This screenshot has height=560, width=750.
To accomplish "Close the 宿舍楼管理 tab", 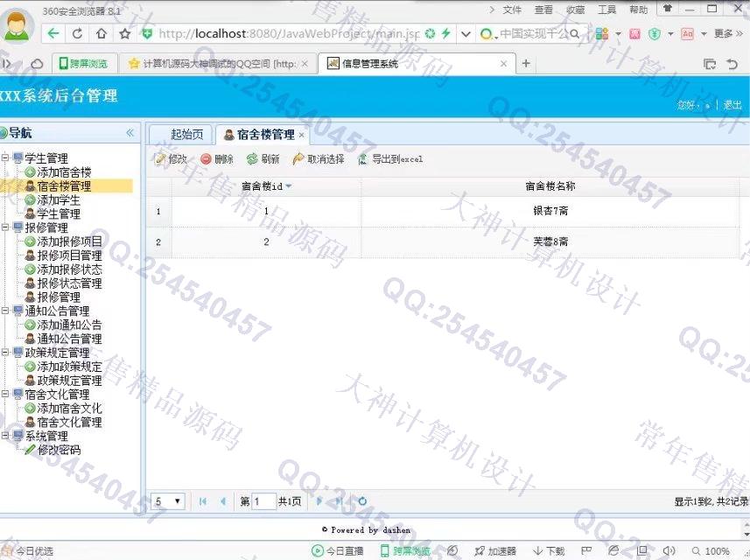I will [x=302, y=135].
